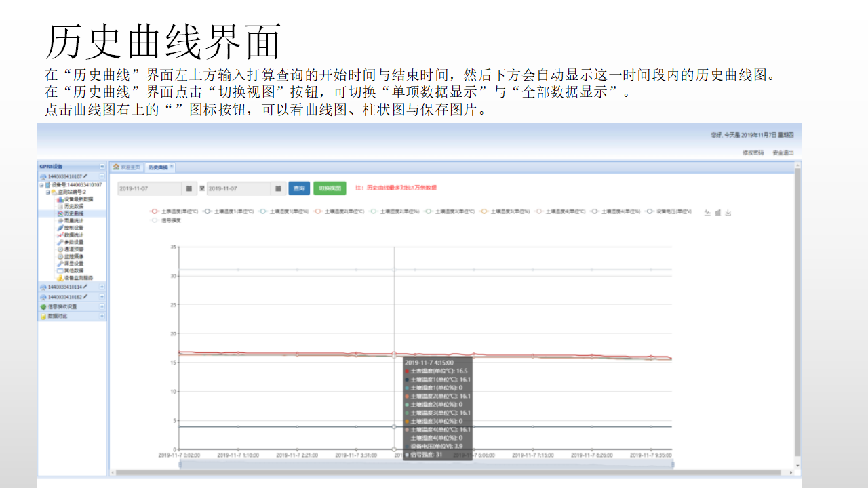Screen dimensions: 868x488
Task: Expand the 信息接收设置 section
Action: point(102,306)
